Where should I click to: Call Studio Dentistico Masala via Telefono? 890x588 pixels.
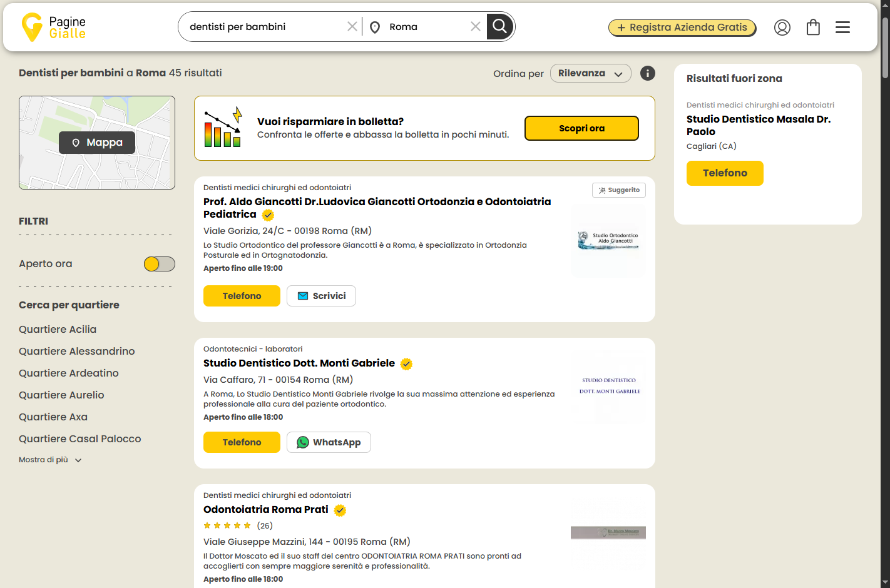tap(725, 173)
